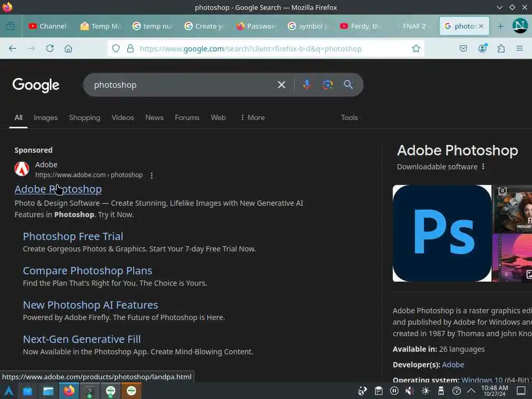Open the Photoshop Free Trial link
The height and width of the screenshot is (399, 532).
coord(73,236)
